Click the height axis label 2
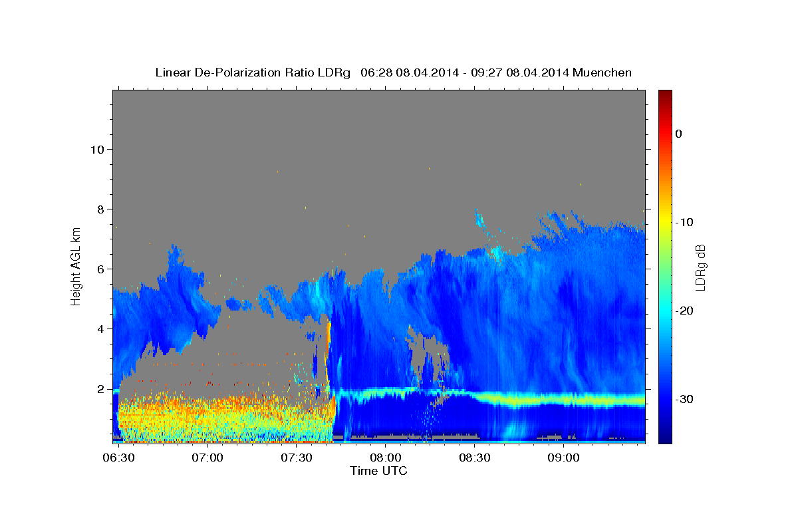 tap(100, 389)
